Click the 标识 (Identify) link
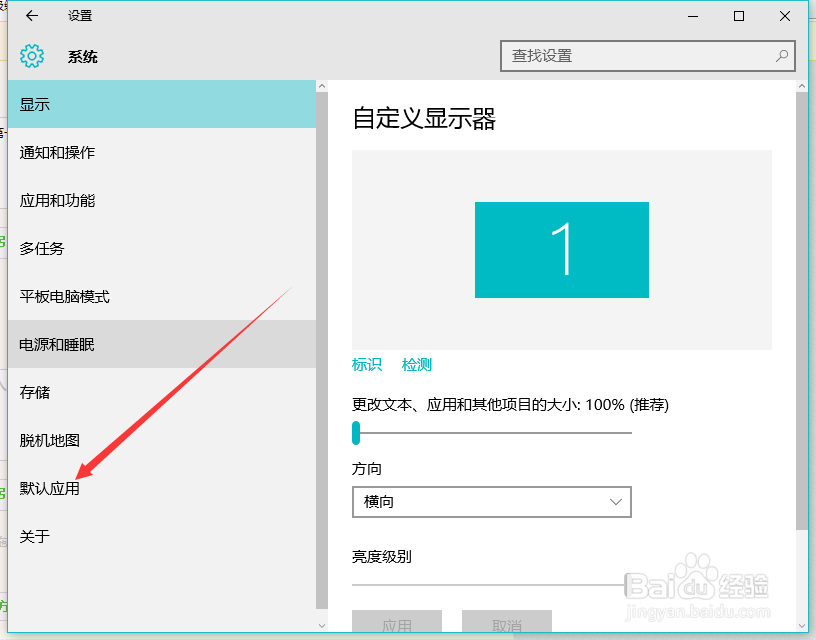The image size is (816, 640). pyautogui.click(x=366, y=365)
